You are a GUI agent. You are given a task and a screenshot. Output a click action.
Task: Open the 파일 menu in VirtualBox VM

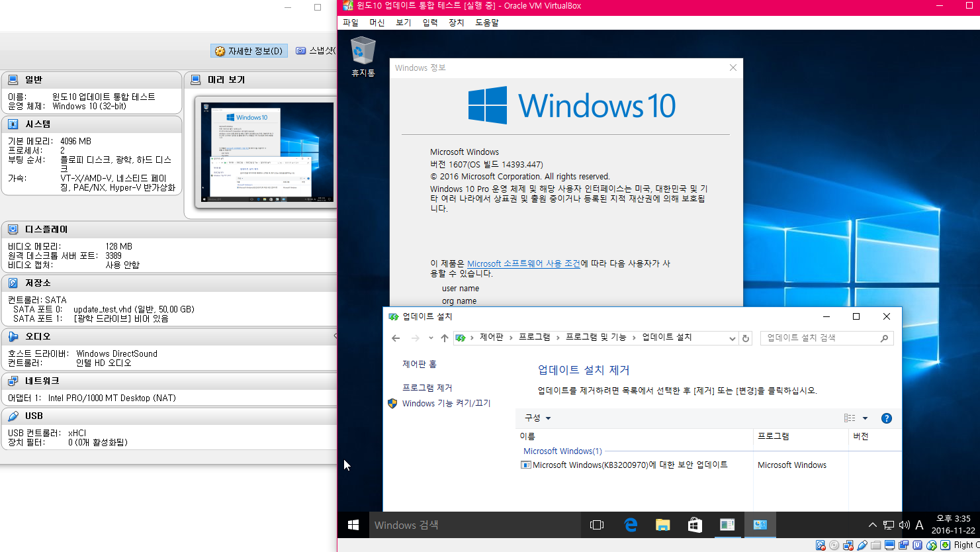[350, 23]
